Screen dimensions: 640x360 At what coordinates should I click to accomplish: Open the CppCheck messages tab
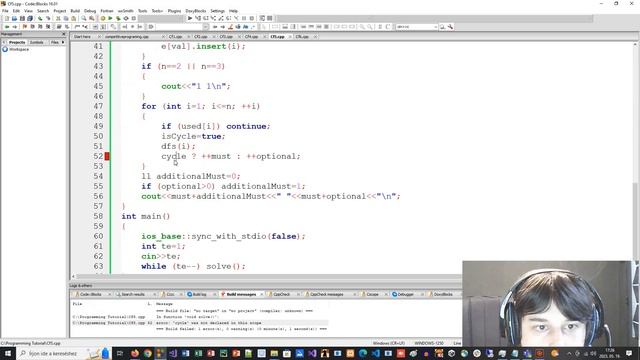pos(327,294)
